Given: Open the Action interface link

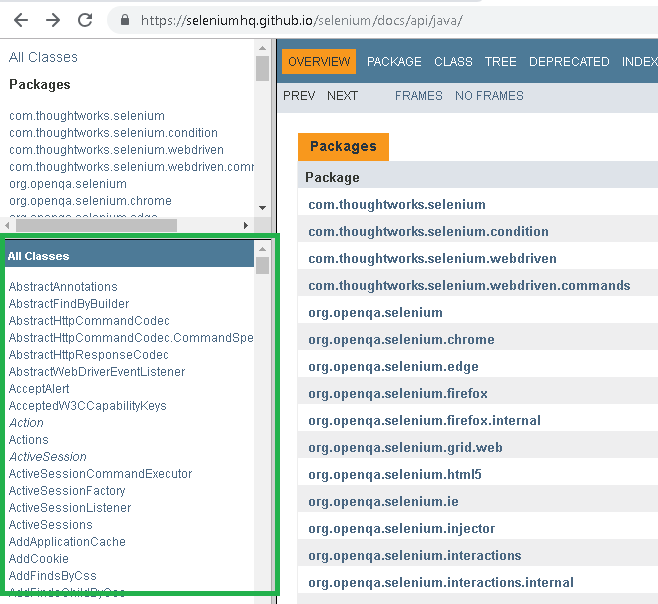Looking at the screenshot, I should (x=26, y=423).
